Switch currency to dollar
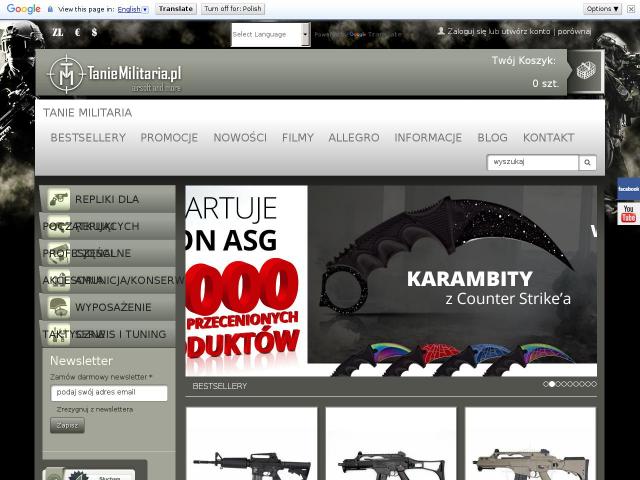This screenshot has height=480, width=640. 94,32
